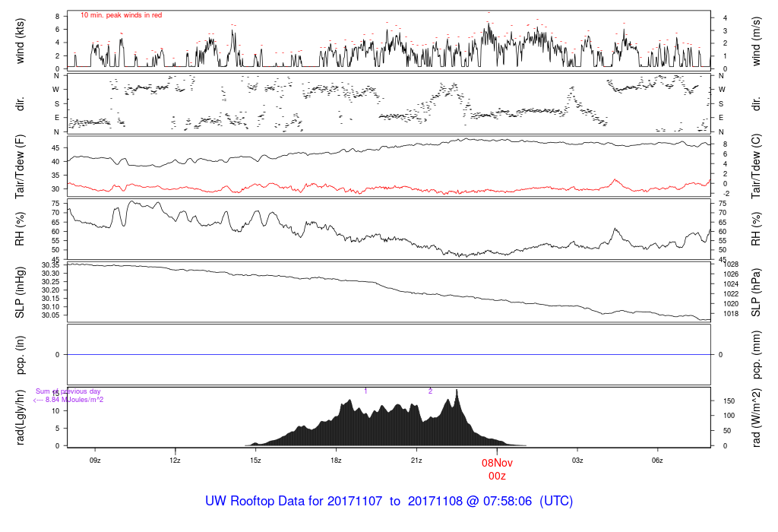Click the "0" tick on the left pcp. (in) axis

[58, 355]
